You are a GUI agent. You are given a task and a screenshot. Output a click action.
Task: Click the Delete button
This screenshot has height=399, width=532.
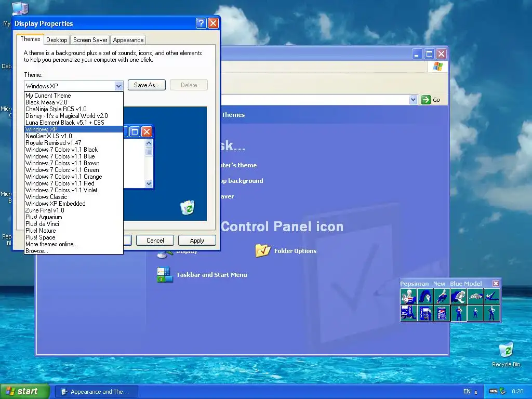[189, 85]
